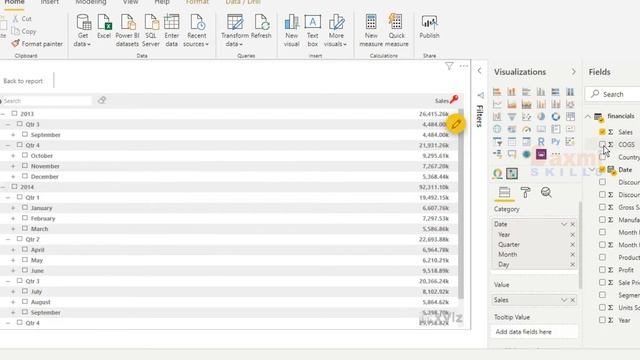Select the stacked bar chart visual
Viewport: 640px width, 360px height.
coord(497,92)
